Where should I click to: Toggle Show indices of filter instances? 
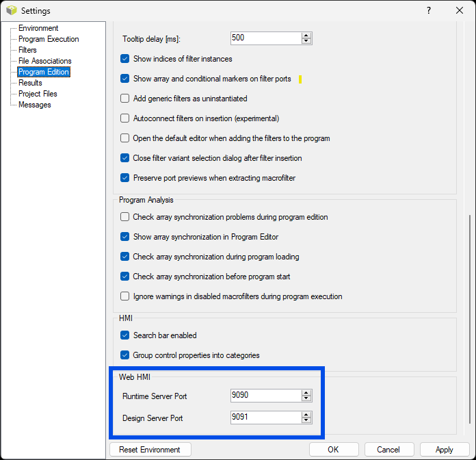coord(124,59)
